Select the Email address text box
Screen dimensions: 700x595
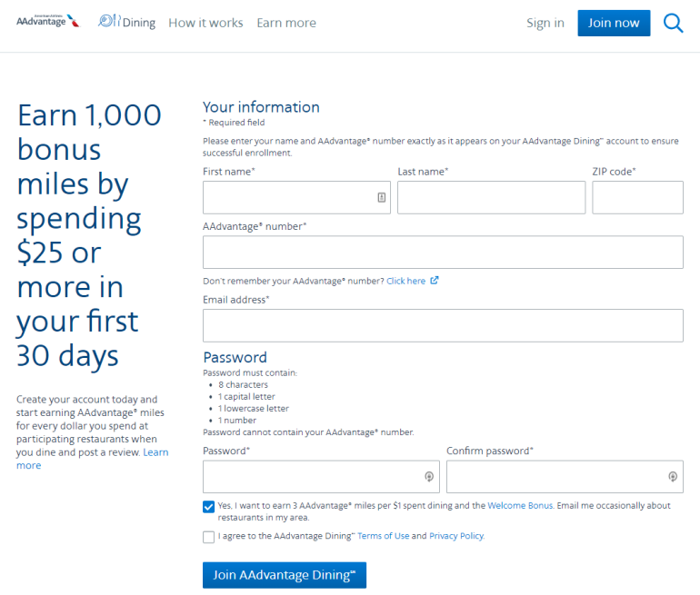point(443,325)
